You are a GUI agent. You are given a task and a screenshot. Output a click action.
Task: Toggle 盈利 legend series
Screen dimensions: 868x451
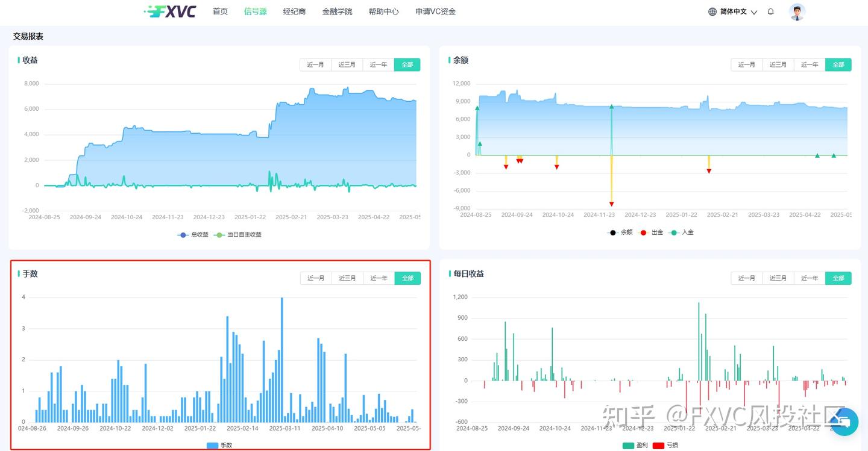tap(635, 446)
